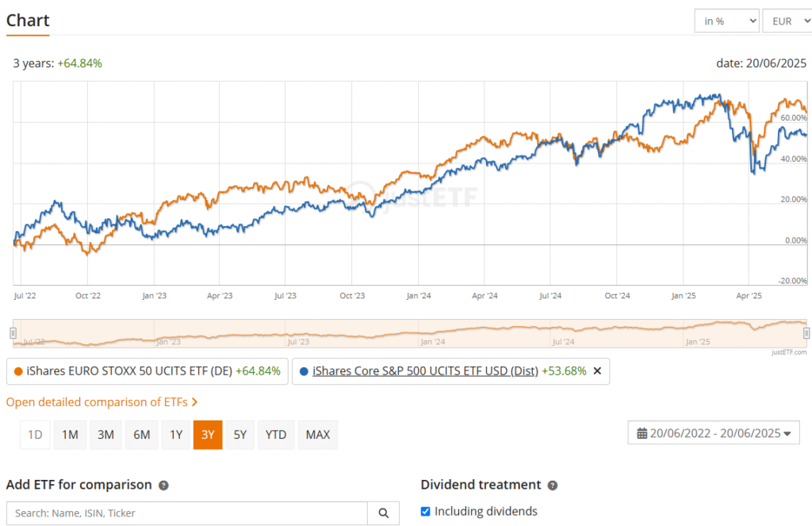The image size is (812, 526).
Task: Click the +64.84% value in EURO STOXX legend
Action: coord(258,371)
